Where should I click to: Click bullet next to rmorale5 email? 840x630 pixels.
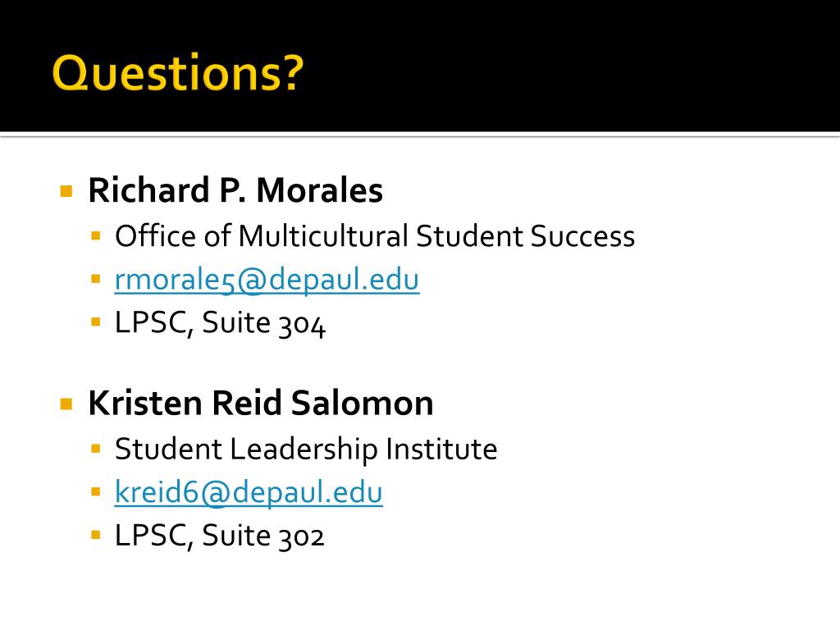[96, 279]
